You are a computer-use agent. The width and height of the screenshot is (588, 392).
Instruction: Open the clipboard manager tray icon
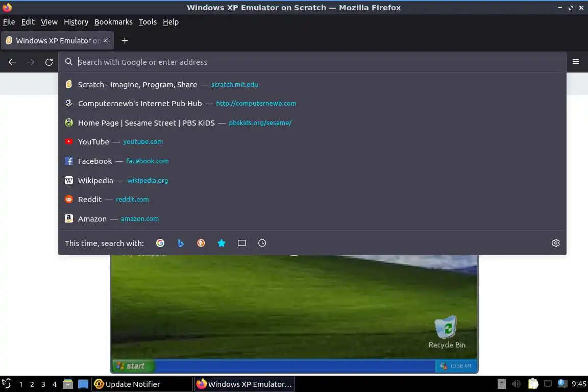click(x=533, y=384)
